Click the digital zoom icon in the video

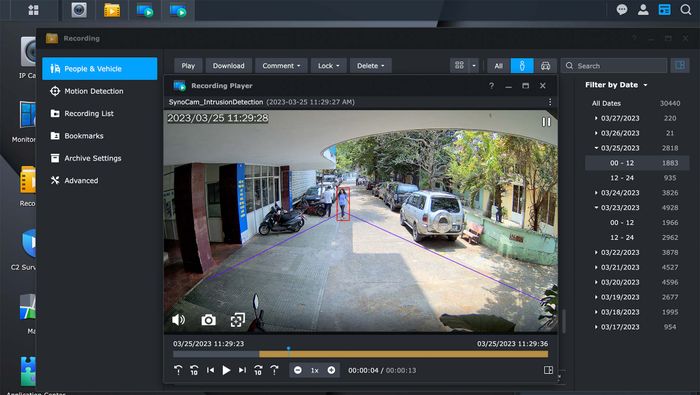[x=238, y=320]
